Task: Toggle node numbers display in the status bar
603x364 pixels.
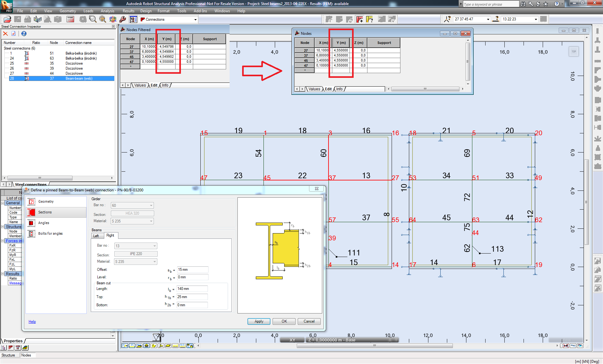Action: click(125, 346)
